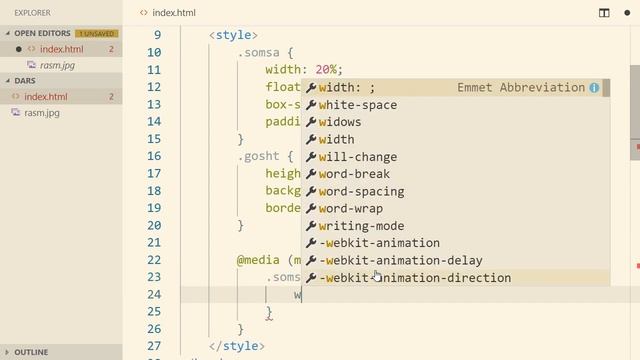Image resolution: width=640 pixels, height=360 pixels.
Task: Click the wrench icon beside word-break
Action: tap(311, 174)
